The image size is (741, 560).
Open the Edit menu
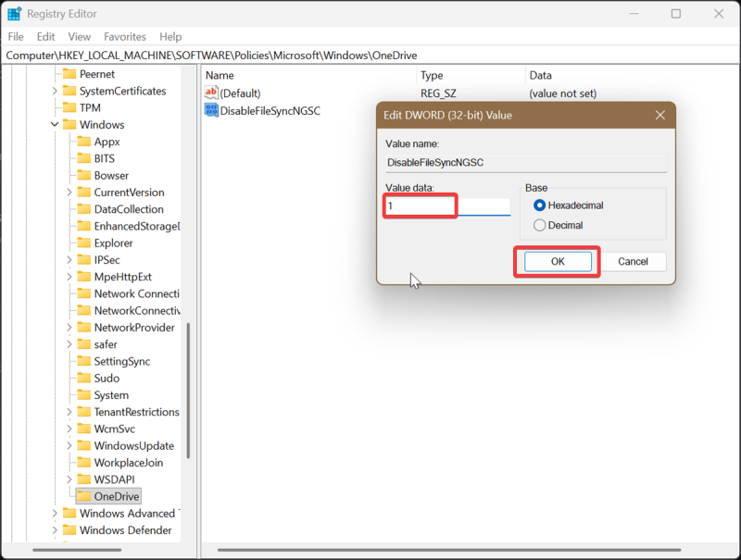point(45,37)
